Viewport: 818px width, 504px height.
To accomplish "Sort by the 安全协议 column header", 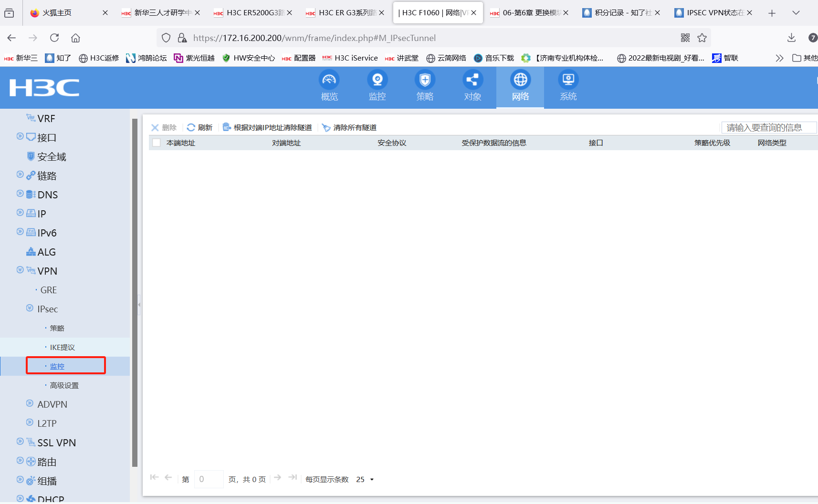I will [392, 143].
